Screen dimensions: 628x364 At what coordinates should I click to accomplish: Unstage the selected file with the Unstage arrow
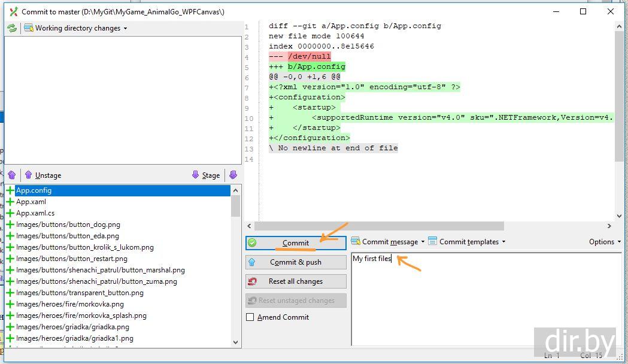[x=43, y=175]
